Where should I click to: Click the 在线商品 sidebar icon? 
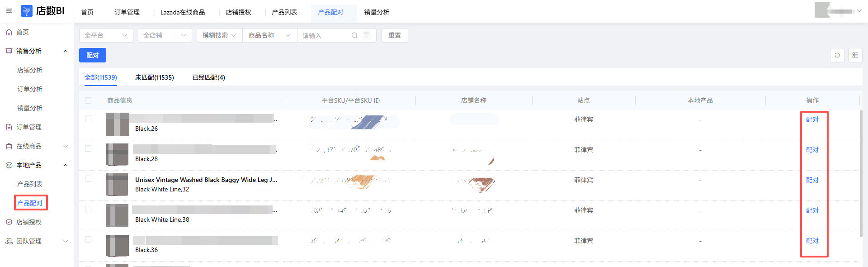9,146
